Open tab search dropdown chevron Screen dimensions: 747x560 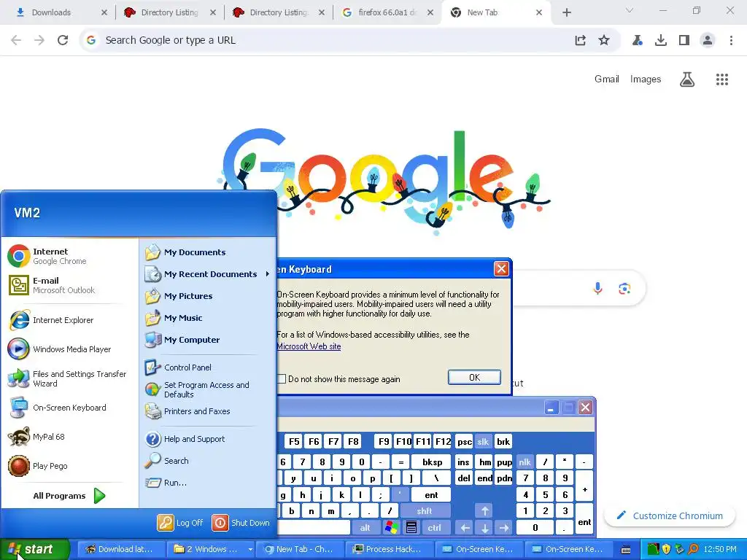pos(630,10)
